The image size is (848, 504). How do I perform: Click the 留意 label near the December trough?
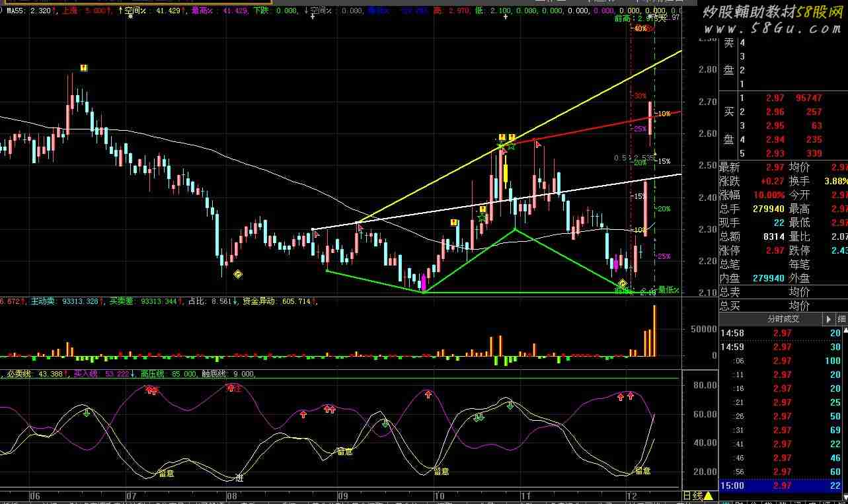[642, 471]
